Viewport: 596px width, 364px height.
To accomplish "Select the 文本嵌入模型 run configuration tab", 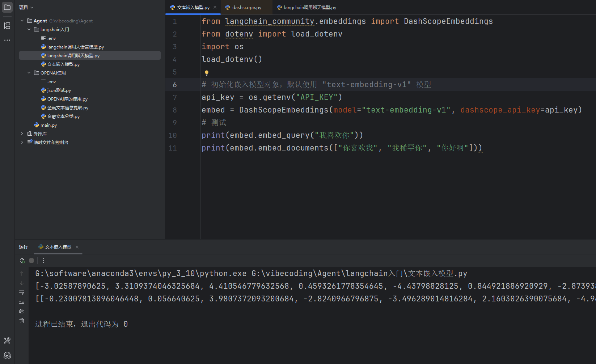I will [58, 247].
